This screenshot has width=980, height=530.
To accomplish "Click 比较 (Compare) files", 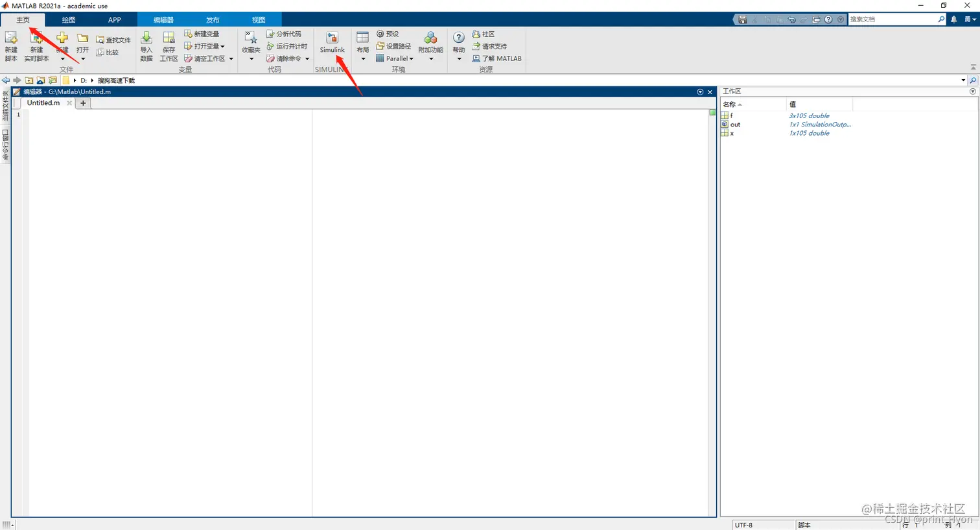I will (108, 52).
